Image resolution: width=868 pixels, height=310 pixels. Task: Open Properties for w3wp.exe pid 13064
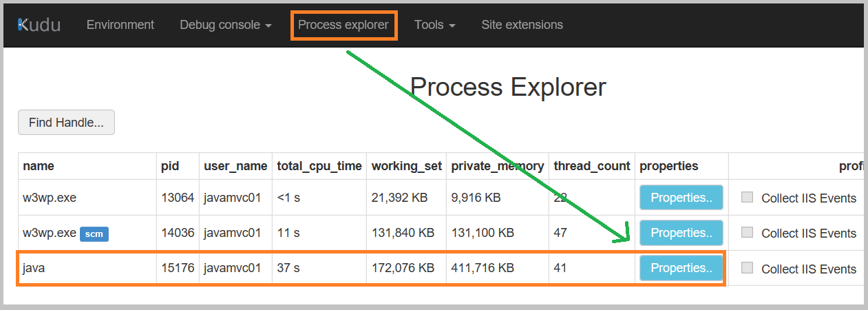pyautogui.click(x=681, y=198)
